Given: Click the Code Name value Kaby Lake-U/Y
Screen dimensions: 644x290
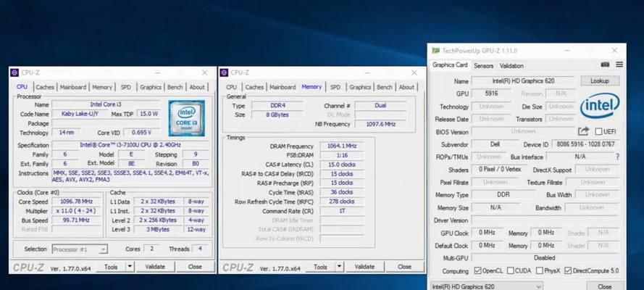Looking at the screenshot, I should pos(80,115).
